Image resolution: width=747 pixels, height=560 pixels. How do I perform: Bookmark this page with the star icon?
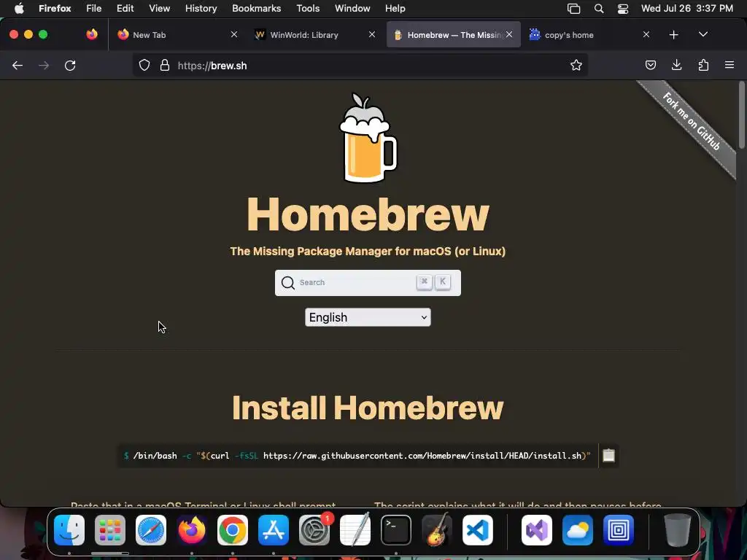[x=576, y=65]
